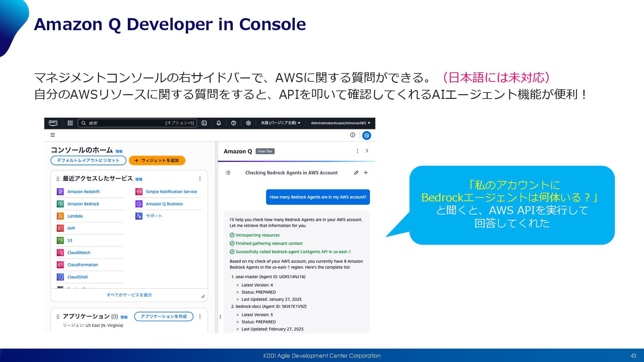Start a new Amazon Q chat with plus

(366, 173)
